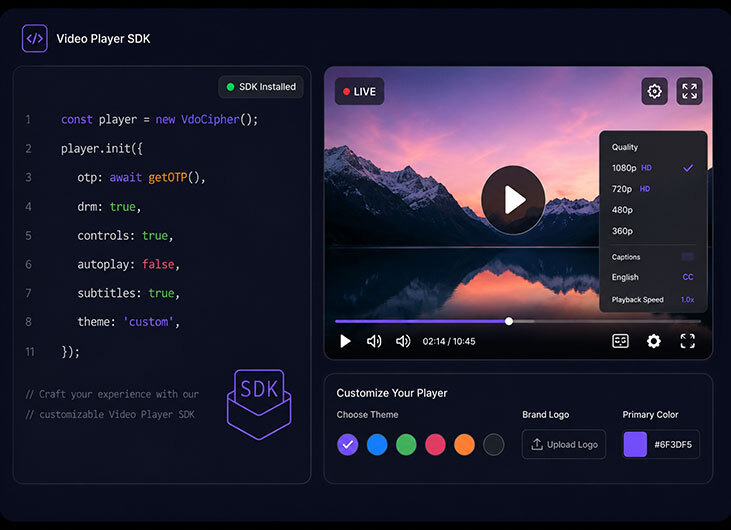
Task: Click checkmark next to 1080p
Action: pos(688,168)
